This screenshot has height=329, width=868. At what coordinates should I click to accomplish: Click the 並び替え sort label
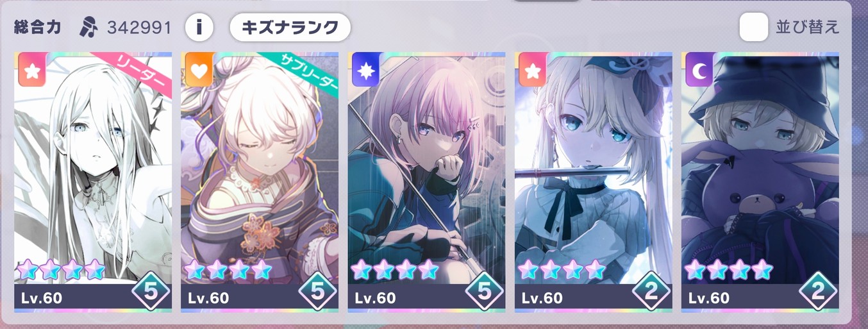806,28
